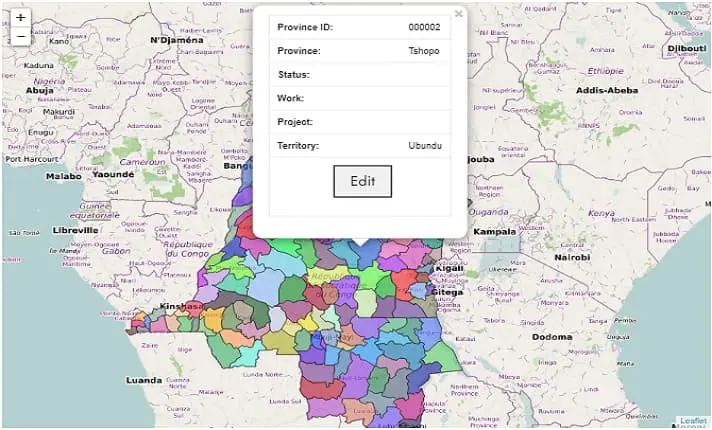The width and height of the screenshot is (712, 430).
Task: Select the empty Project row
Action: 360,122
